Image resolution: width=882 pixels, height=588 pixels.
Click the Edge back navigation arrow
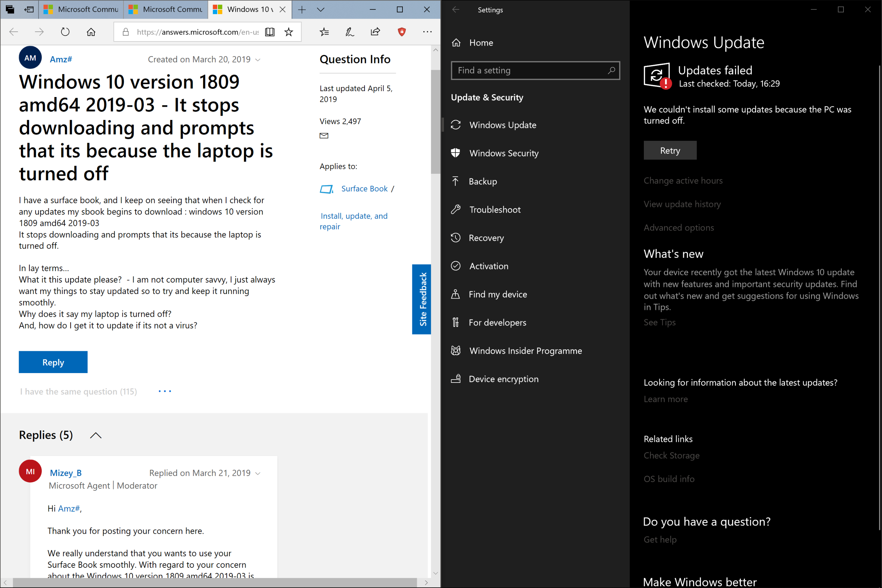[x=14, y=32]
